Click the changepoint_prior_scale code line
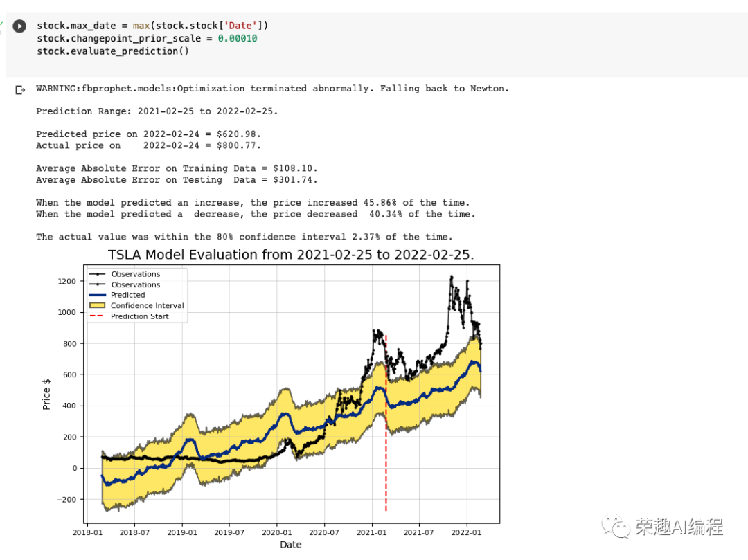Screen dimensions: 748x560 147,39
